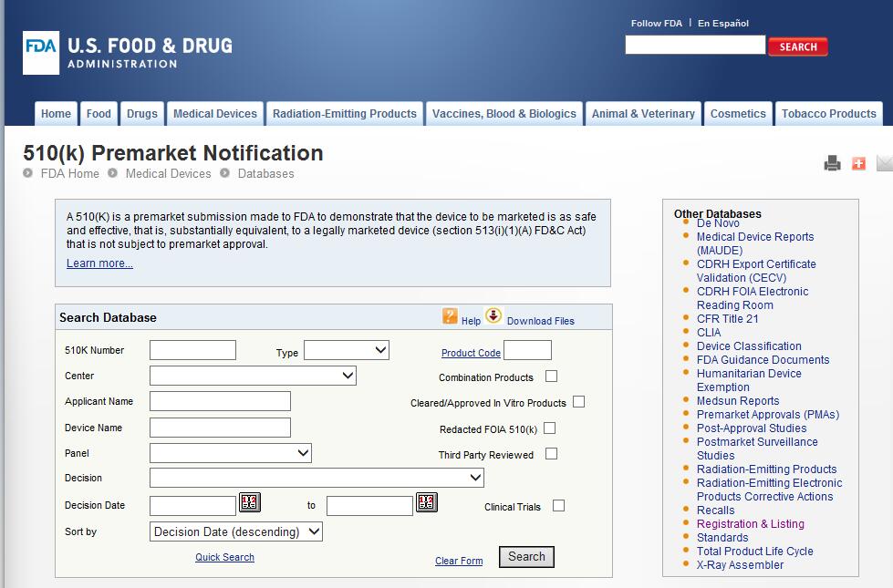
Task: Switch to the Food tab
Action: [x=99, y=114]
